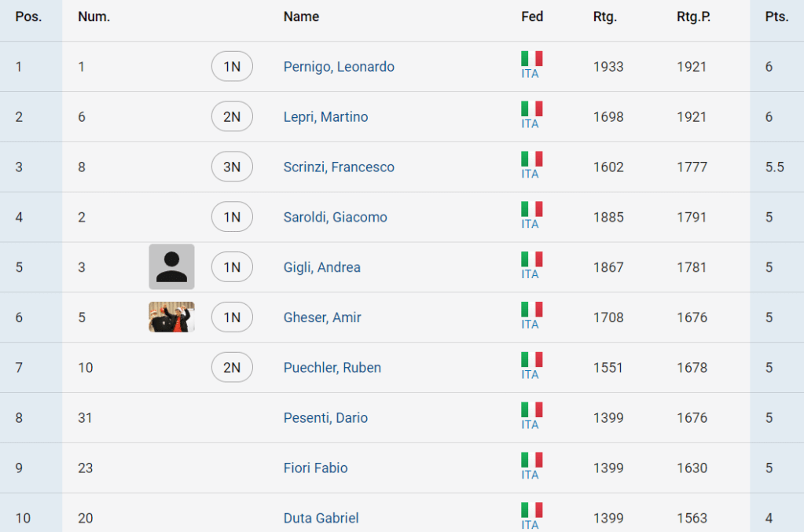This screenshot has height=532, width=804.
Task: Open Scrinzi, Francesco's player page
Action: click(339, 167)
